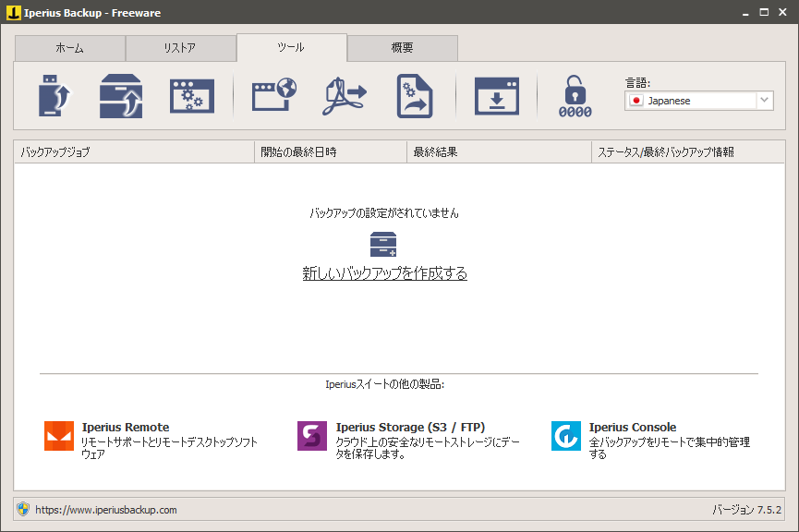This screenshot has width=799, height=532.
Task: Click the document with gears export icon
Action: coord(415,96)
